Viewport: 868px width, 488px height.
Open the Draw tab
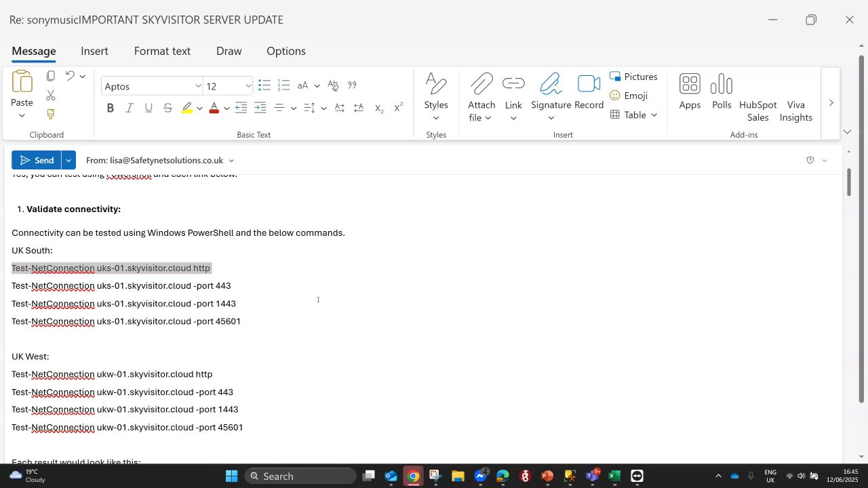pos(229,52)
